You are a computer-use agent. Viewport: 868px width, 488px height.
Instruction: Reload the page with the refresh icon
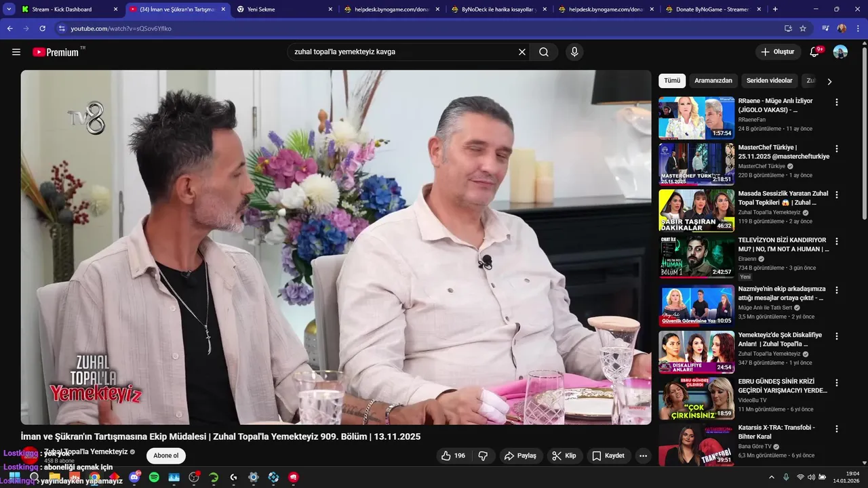click(43, 28)
